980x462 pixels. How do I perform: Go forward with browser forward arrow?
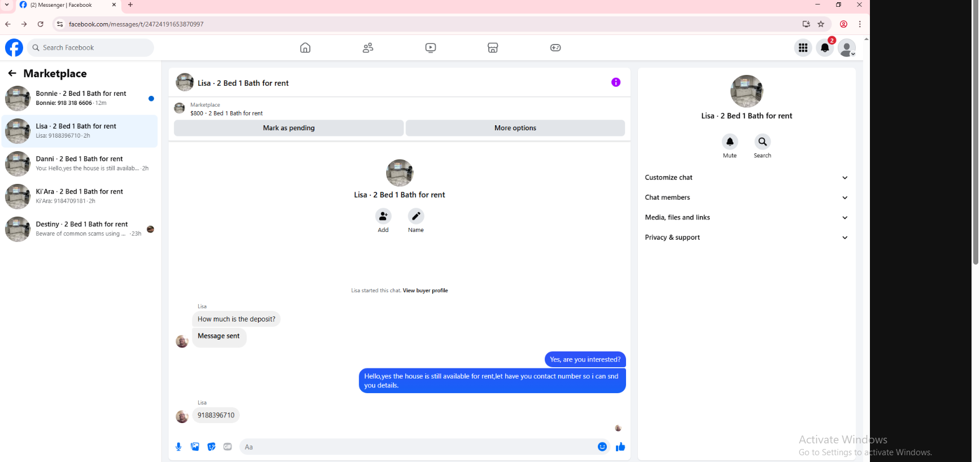pyautogui.click(x=24, y=24)
